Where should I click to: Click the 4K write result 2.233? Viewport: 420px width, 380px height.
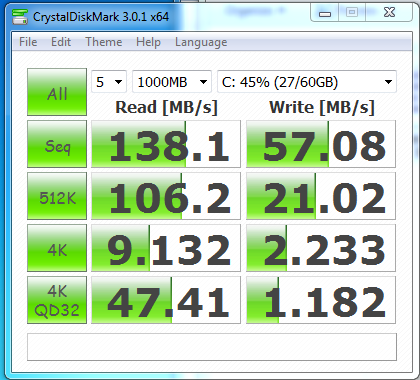tap(321, 248)
